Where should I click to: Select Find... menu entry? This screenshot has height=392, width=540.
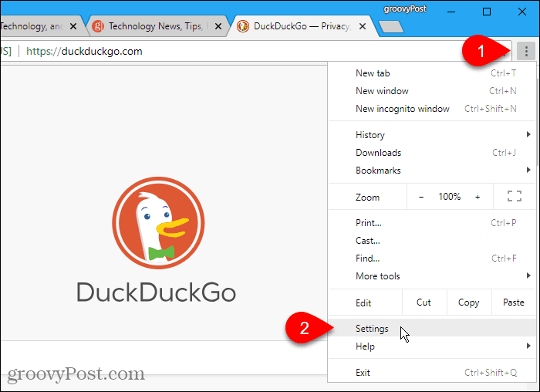click(x=432, y=259)
